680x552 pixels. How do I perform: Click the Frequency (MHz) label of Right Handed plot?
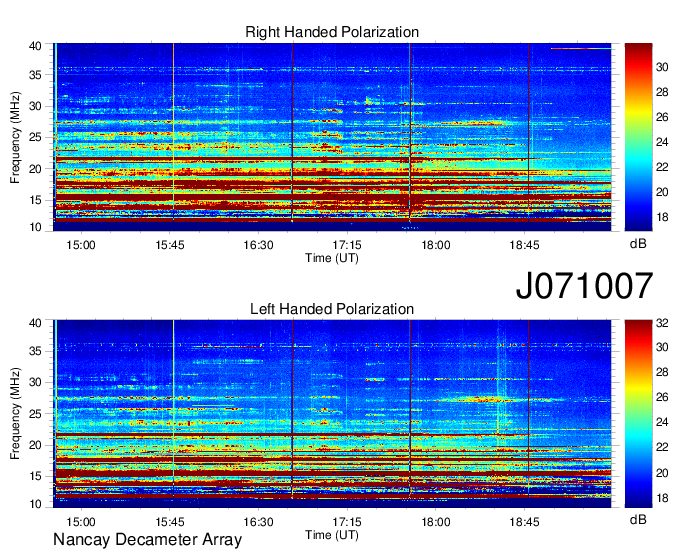15,137
